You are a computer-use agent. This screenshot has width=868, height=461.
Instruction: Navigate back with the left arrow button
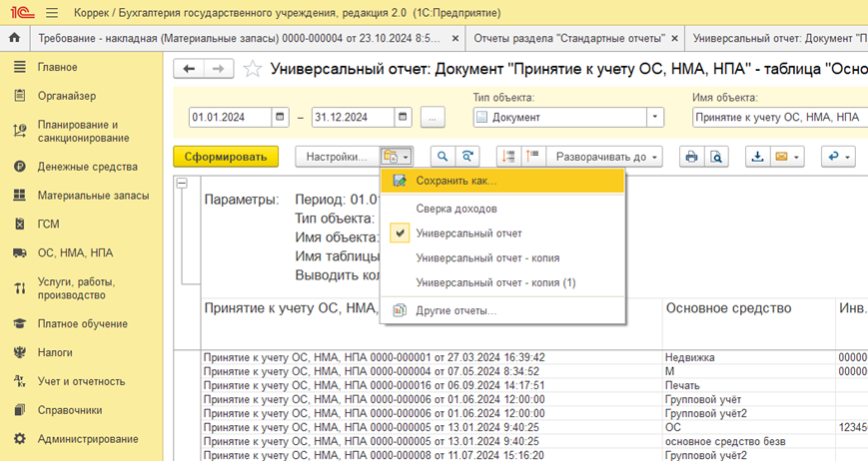(189, 69)
